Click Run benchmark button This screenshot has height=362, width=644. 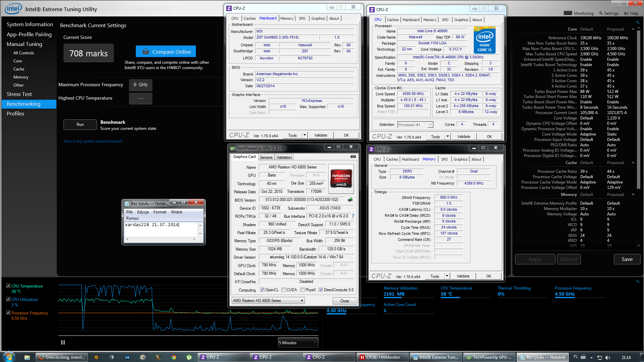pyautogui.click(x=80, y=124)
